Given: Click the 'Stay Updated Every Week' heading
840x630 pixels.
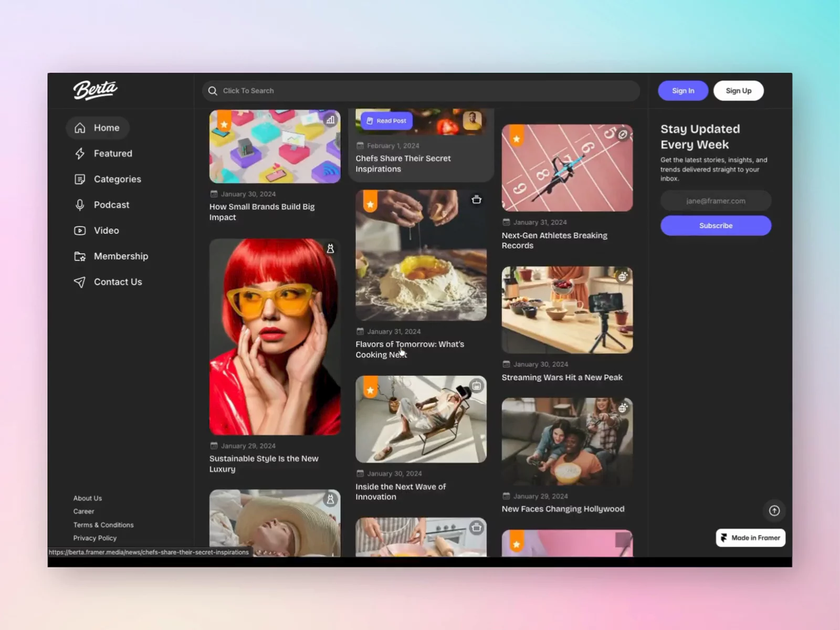Looking at the screenshot, I should click(x=700, y=136).
